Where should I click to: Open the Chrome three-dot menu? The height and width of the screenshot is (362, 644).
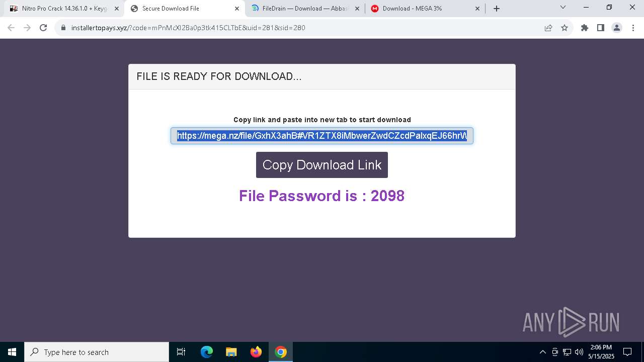coord(633,28)
